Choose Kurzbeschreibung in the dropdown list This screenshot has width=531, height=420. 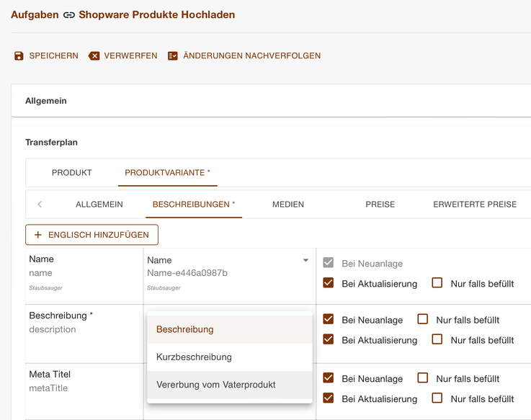tap(230, 357)
